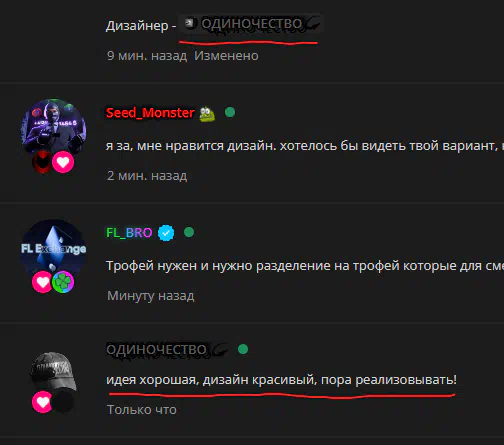Open the black cap avatar of ОДИНОЧЕСТВО

pyautogui.click(x=53, y=373)
